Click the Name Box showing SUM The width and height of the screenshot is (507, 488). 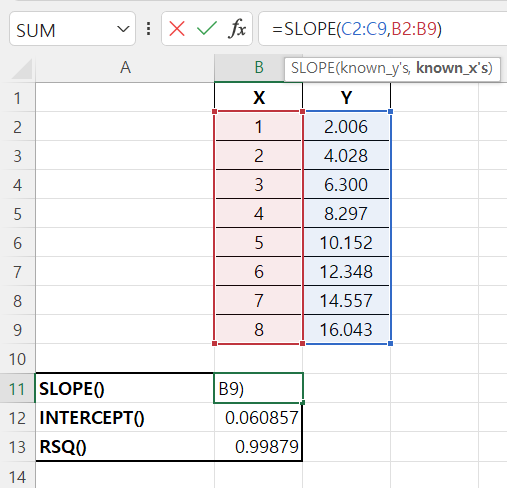72,29
